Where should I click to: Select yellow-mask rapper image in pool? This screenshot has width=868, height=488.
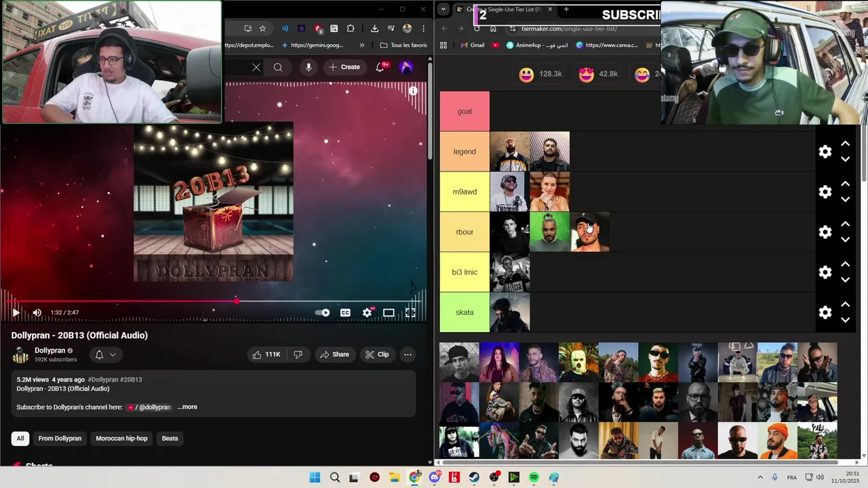point(578,362)
